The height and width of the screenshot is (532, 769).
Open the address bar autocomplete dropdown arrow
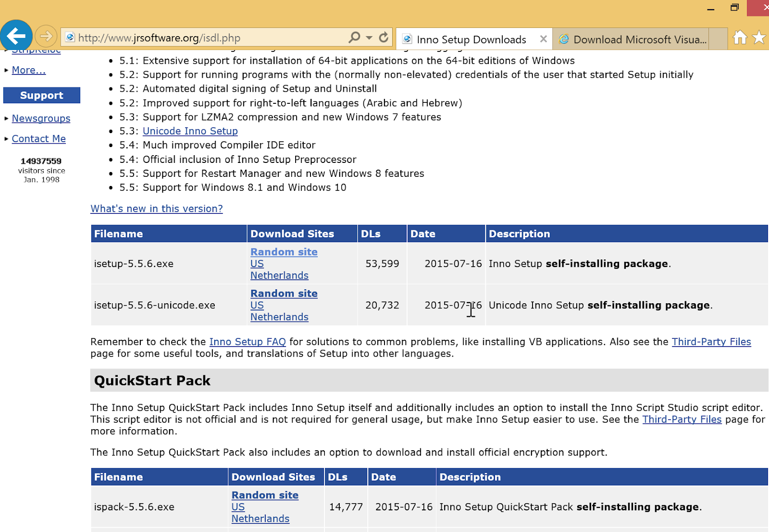[x=369, y=37]
